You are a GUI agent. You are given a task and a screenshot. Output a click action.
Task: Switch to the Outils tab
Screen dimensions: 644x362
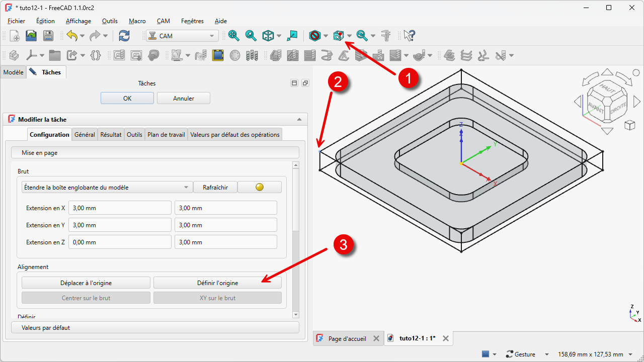pyautogui.click(x=134, y=134)
